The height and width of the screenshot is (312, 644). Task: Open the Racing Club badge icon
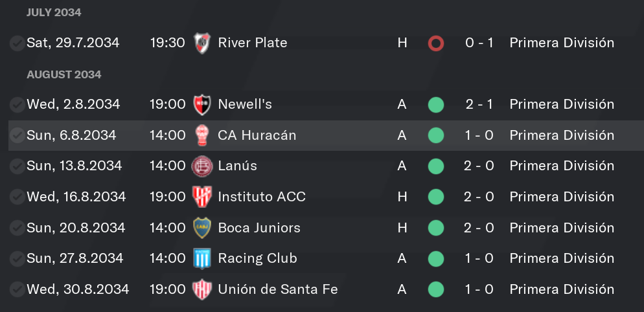[201, 259]
